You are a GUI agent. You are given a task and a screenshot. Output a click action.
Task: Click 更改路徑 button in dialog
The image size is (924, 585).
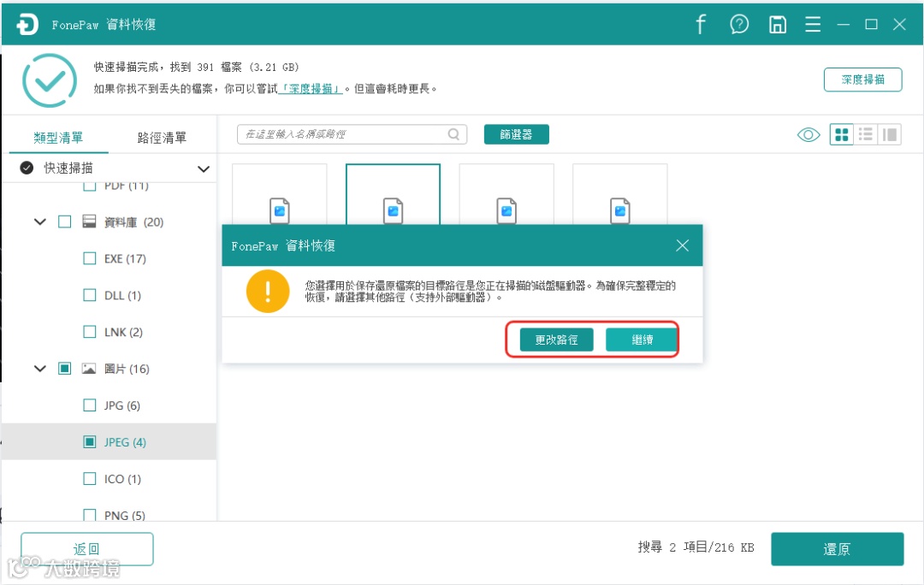click(556, 340)
